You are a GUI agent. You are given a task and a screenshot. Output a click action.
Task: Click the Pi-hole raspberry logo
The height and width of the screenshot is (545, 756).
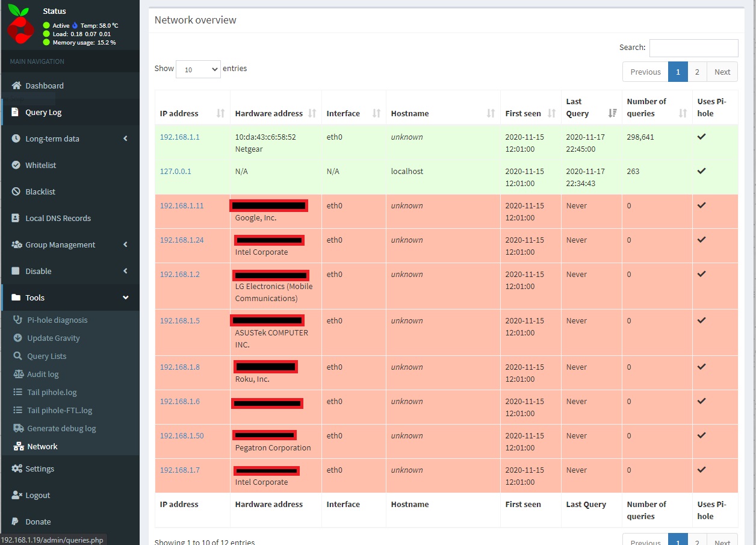pyautogui.click(x=21, y=24)
